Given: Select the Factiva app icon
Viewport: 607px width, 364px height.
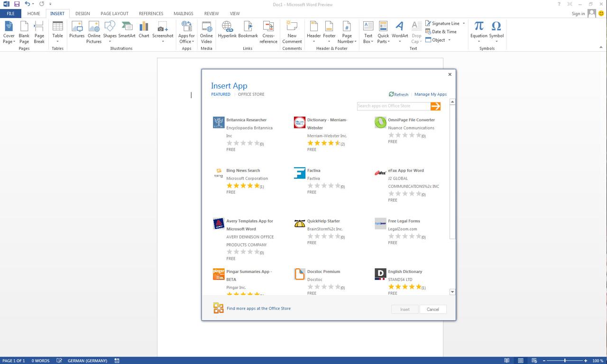Looking at the screenshot, I should (300, 173).
